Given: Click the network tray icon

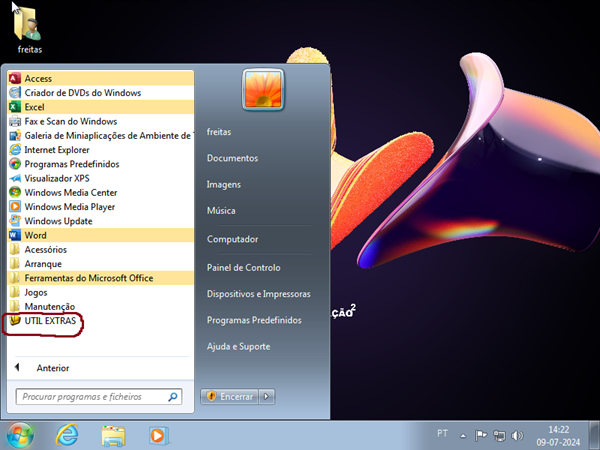Looking at the screenshot, I should tap(499, 435).
